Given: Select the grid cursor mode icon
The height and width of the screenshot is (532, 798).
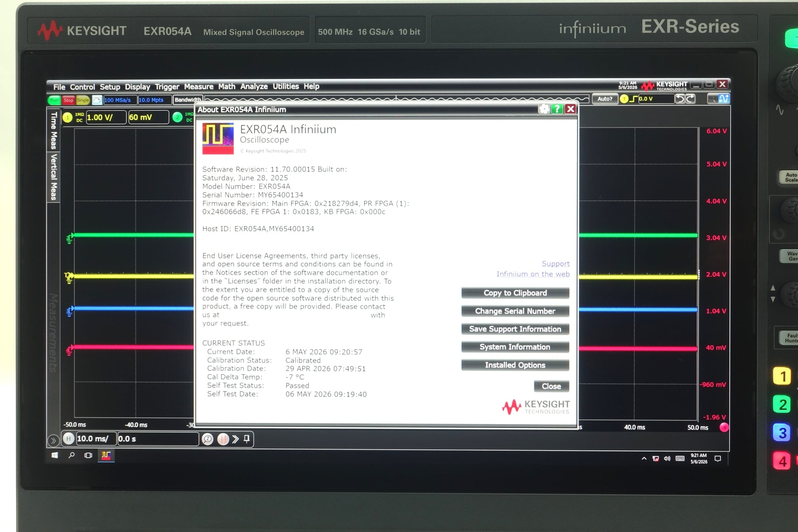Looking at the screenshot, I should pyautogui.click(x=712, y=99).
